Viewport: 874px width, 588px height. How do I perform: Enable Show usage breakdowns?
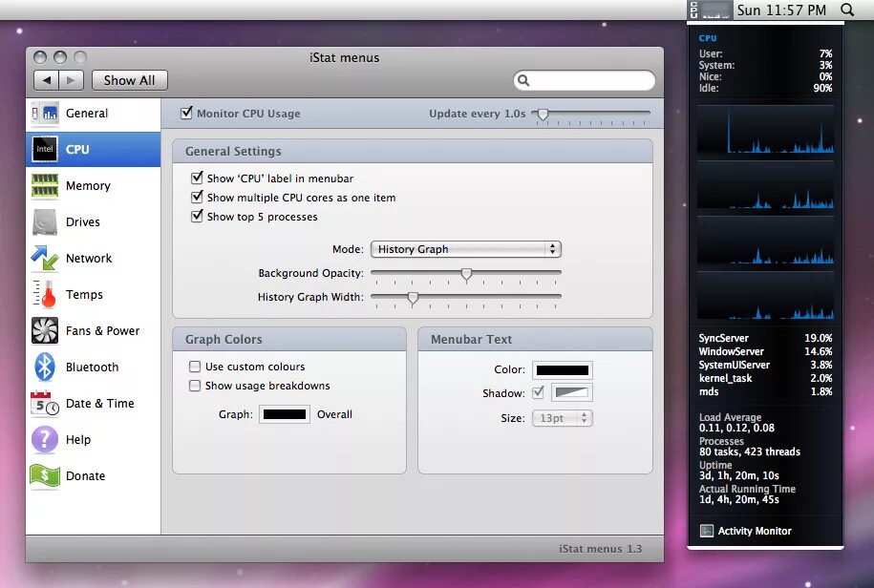(x=195, y=386)
